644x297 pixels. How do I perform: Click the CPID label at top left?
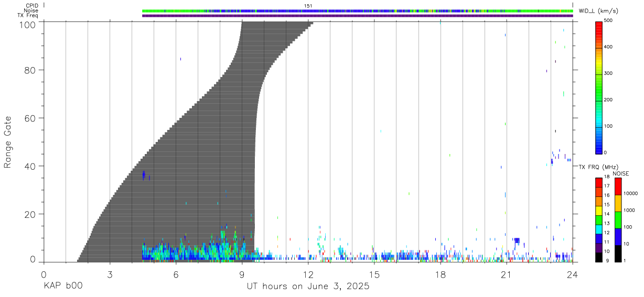pos(31,5)
